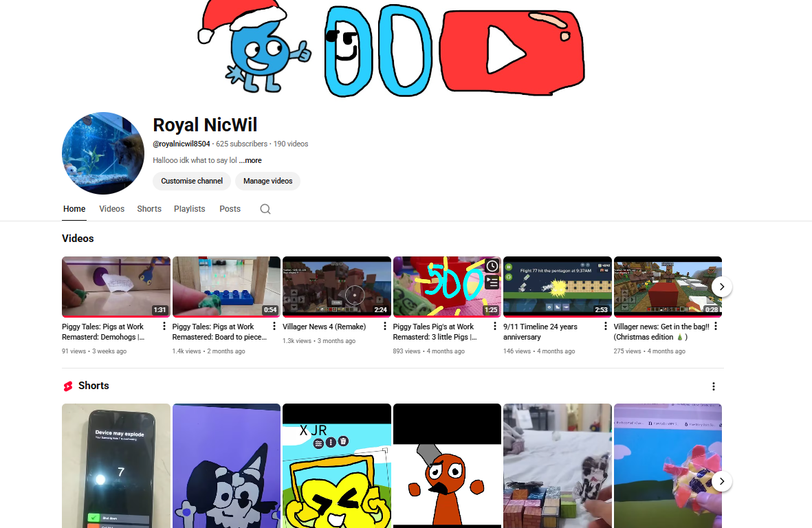This screenshot has width=812, height=528.
Task: Open the Device may explode Short
Action: click(x=116, y=466)
